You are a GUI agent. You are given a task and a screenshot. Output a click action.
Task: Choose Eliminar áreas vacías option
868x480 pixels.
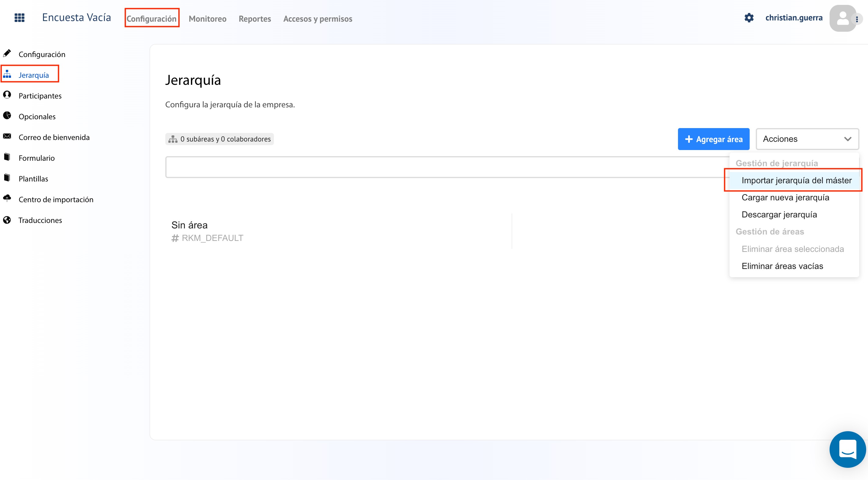794,266
